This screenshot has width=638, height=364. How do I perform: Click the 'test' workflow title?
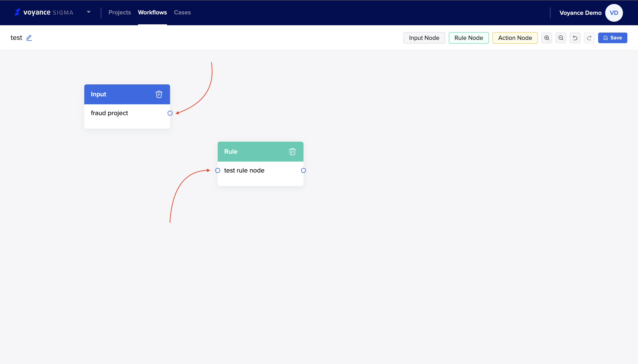point(16,38)
